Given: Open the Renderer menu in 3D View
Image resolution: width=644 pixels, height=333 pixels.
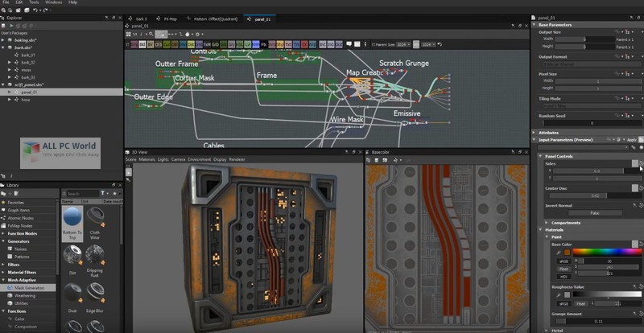Looking at the screenshot, I should click(x=237, y=159).
